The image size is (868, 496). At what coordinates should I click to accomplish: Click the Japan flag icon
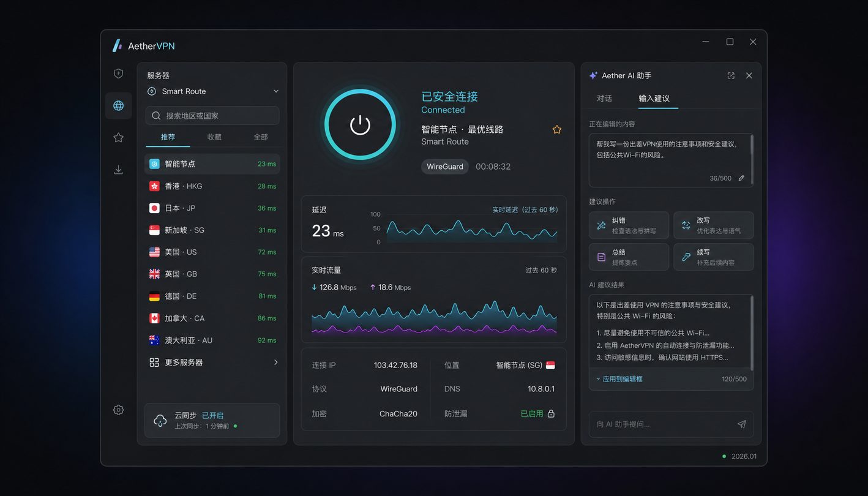click(x=154, y=208)
